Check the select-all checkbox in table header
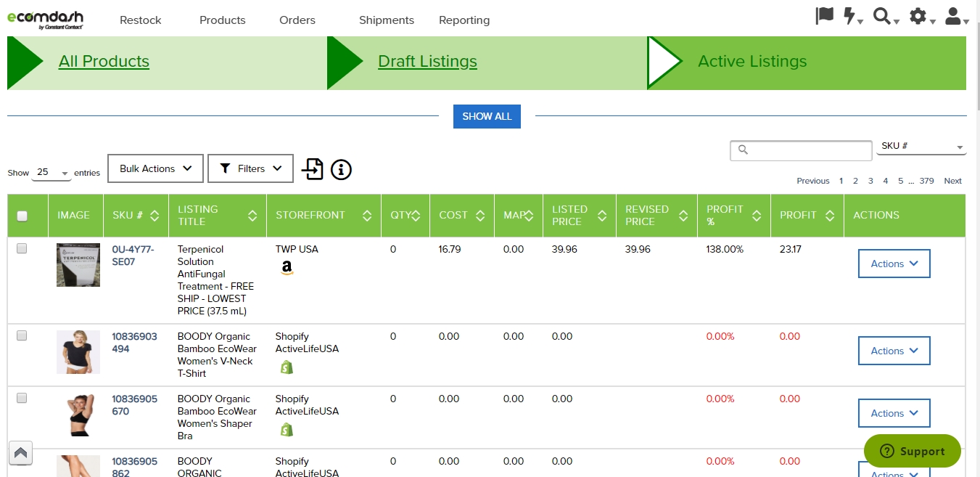 [x=22, y=216]
